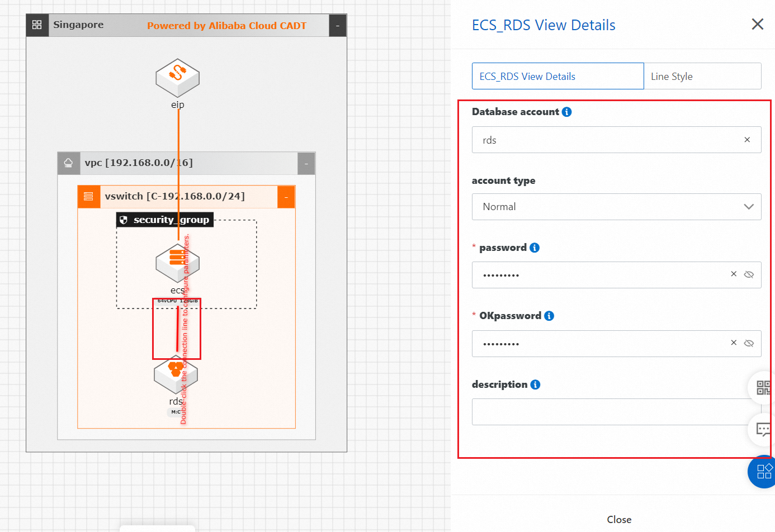Open description info tooltip icon

(535, 384)
